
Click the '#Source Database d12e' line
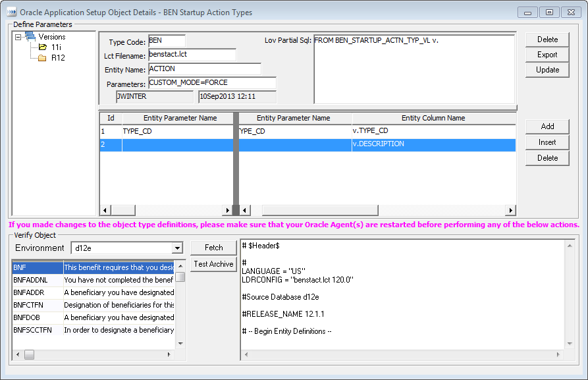[x=280, y=297]
